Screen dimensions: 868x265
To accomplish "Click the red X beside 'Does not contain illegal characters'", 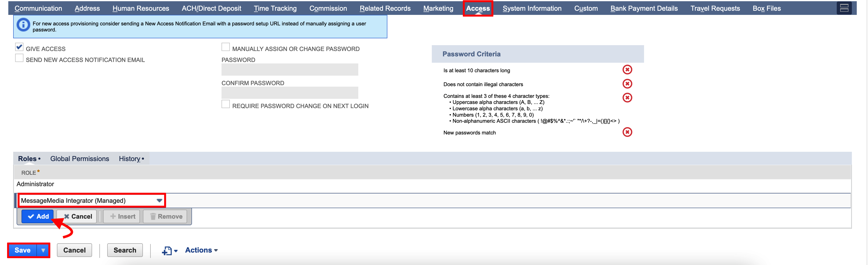I will coord(627,83).
